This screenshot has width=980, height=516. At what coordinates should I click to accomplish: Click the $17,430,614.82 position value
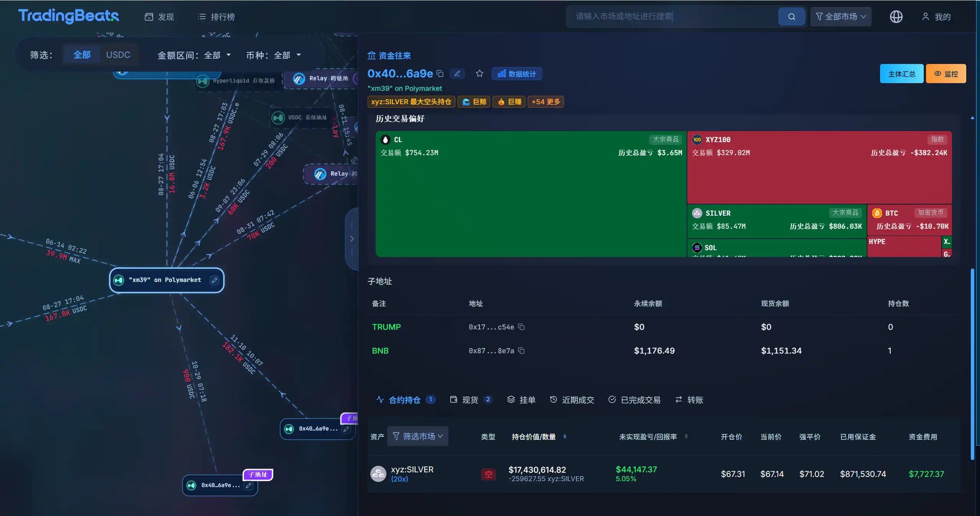click(x=537, y=470)
